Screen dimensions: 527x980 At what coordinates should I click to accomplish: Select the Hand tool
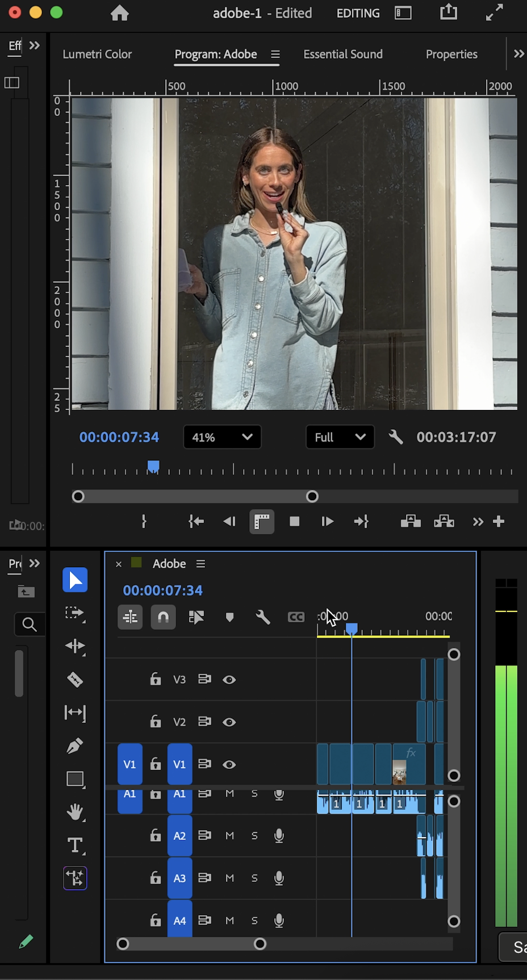click(75, 812)
